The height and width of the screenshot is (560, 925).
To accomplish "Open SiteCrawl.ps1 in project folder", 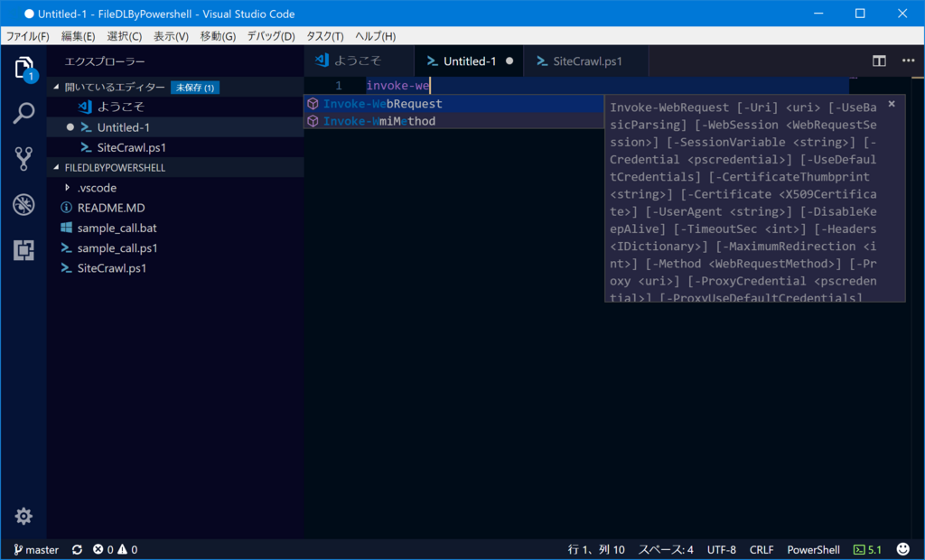I will point(175,268).
